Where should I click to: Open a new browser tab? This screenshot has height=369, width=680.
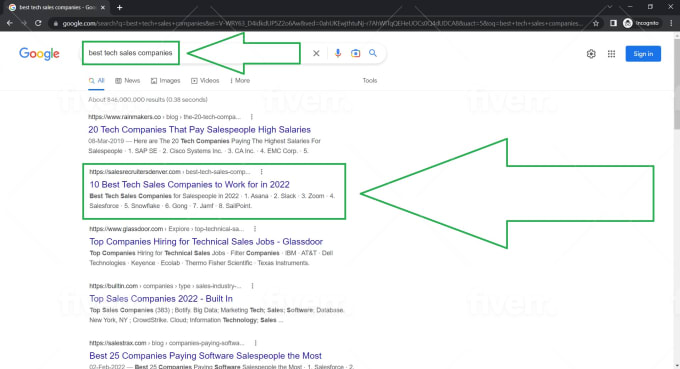(x=119, y=7)
